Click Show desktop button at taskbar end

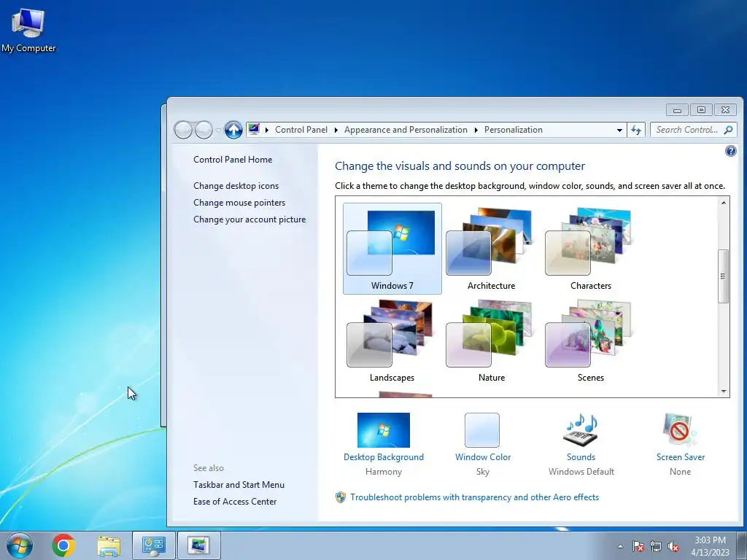742,545
